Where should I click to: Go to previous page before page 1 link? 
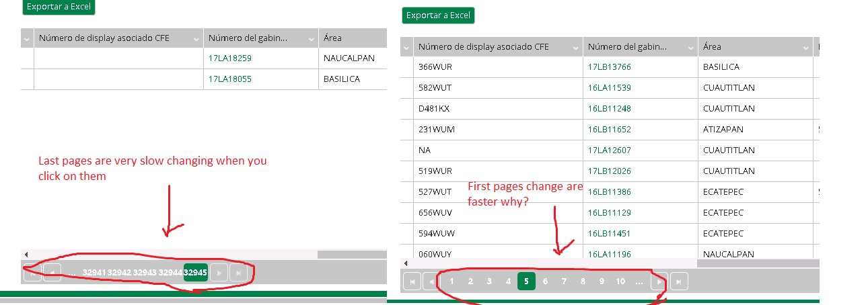[x=431, y=281]
